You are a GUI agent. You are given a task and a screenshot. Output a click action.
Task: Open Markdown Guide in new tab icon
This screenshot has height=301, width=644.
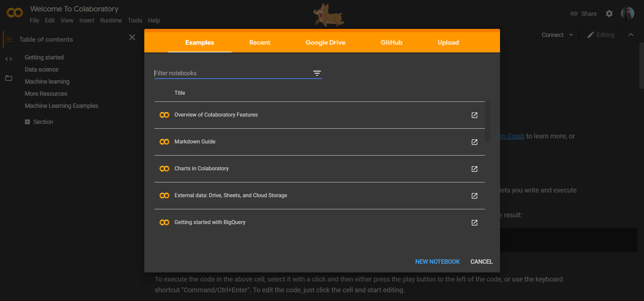(x=474, y=142)
